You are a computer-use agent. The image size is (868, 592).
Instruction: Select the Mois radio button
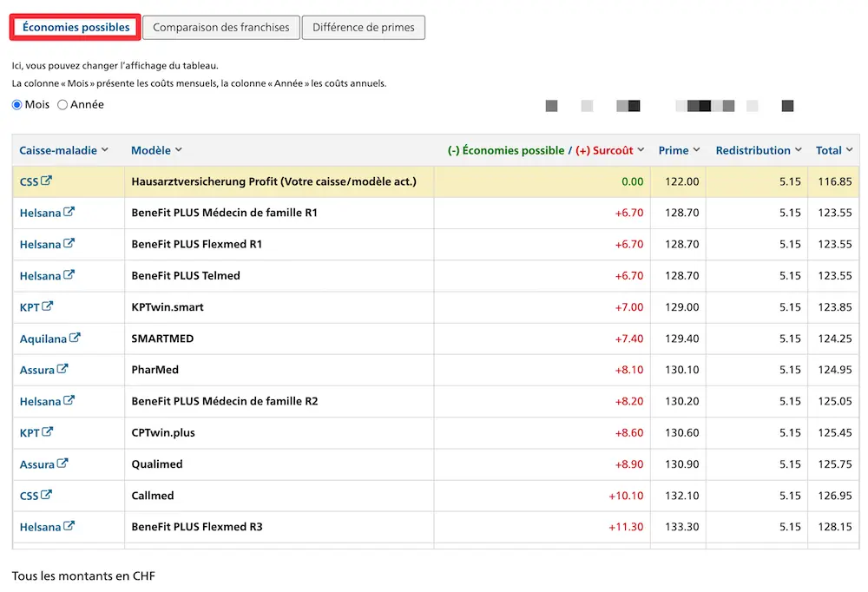[17, 105]
